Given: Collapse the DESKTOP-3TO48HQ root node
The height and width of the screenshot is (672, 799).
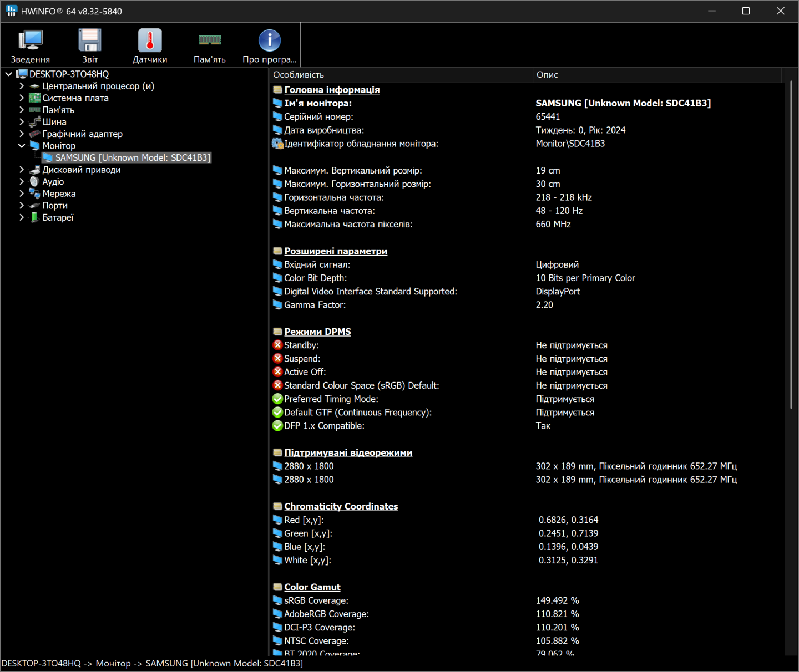Looking at the screenshot, I should point(9,74).
